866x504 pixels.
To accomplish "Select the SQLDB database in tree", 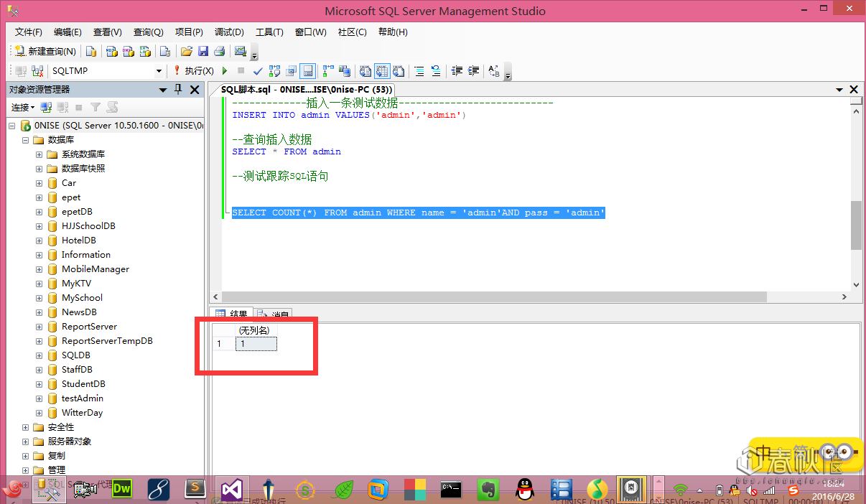I will [75, 355].
